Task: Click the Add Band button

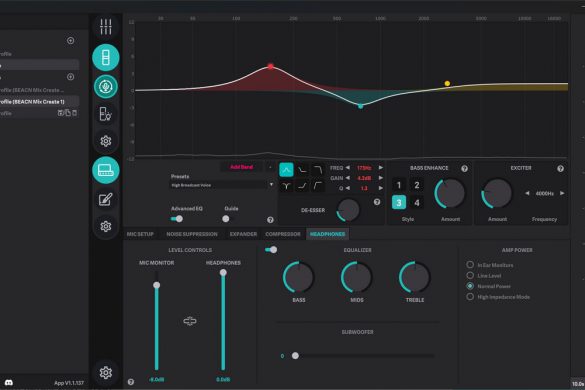Action: [241, 167]
